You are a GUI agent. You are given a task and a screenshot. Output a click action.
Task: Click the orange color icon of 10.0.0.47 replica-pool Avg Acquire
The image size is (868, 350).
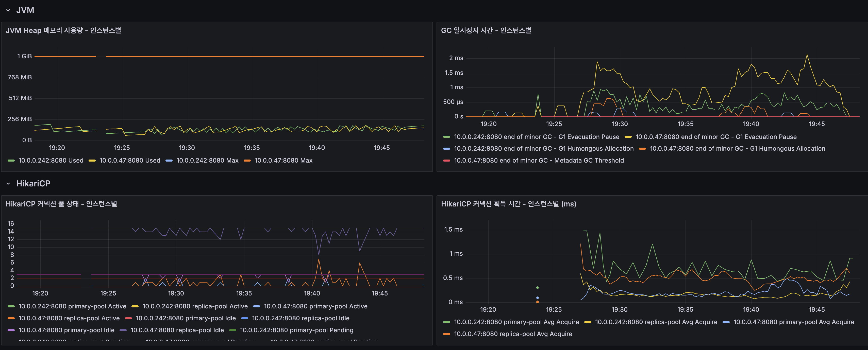(x=446, y=334)
